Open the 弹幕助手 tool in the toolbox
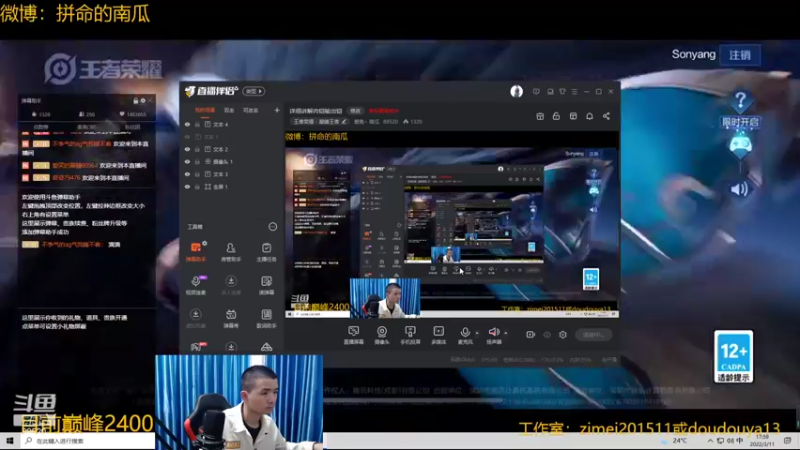 click(x=196, y=252)
